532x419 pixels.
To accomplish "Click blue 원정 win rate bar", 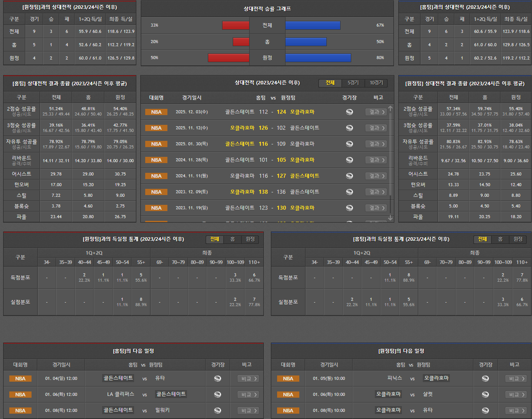I will (318, 58).
